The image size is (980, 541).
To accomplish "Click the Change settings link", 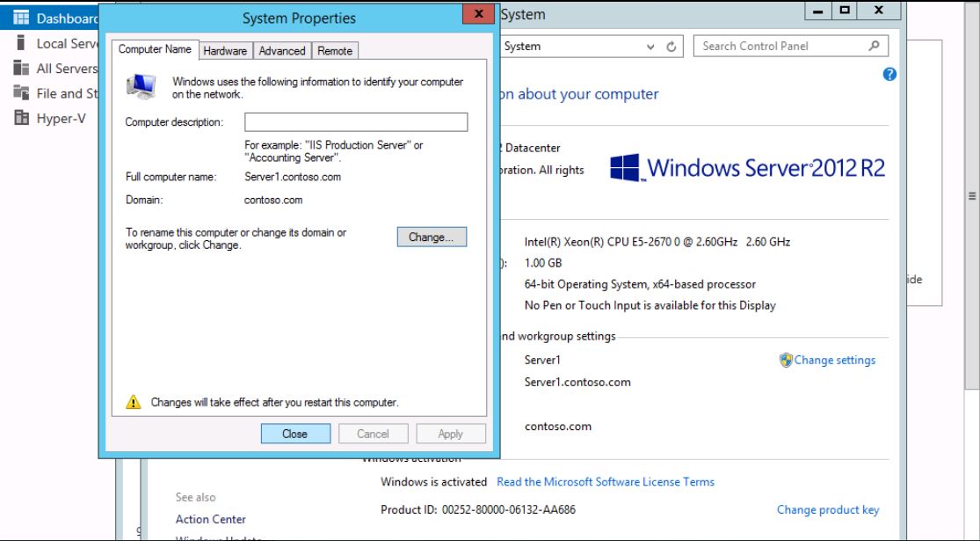I will pyautogui.click(x=834, y=361).
